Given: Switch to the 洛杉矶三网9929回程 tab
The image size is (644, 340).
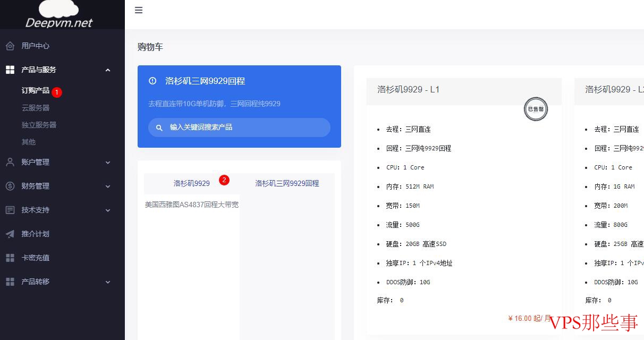Looking at the screenshot, I should tap(287, 183).
